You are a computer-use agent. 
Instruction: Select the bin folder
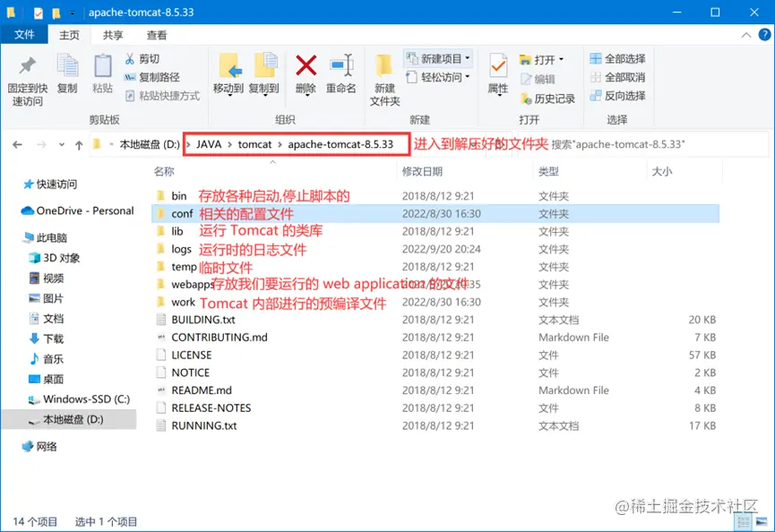click(x=178, y=196)
